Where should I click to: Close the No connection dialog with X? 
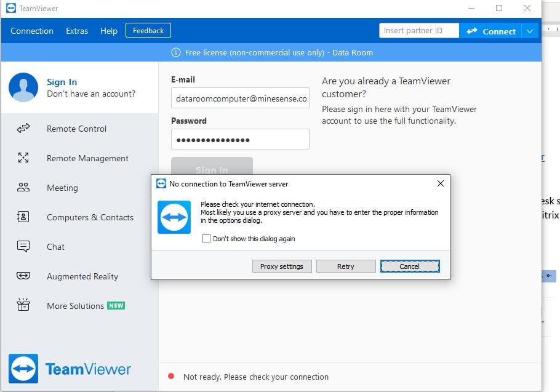[441, 183]
